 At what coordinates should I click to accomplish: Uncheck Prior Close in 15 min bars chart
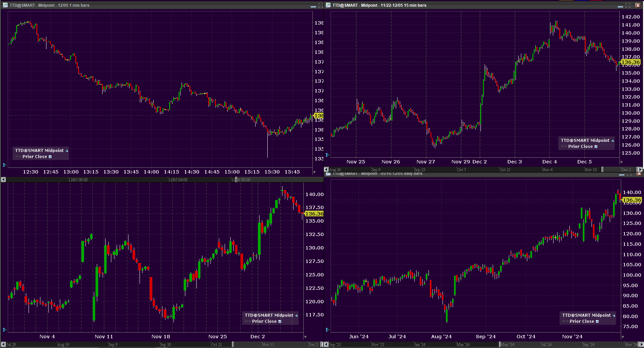[x=596, y=147]
